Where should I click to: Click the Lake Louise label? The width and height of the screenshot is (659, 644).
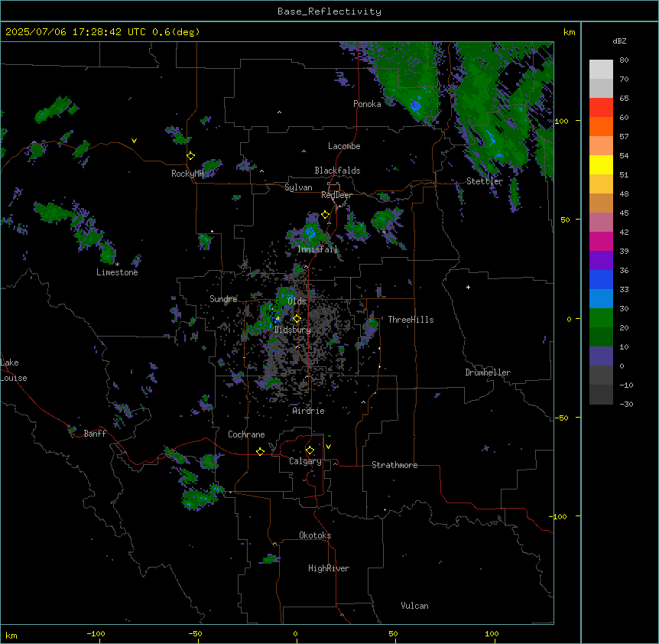coord(14,370)
